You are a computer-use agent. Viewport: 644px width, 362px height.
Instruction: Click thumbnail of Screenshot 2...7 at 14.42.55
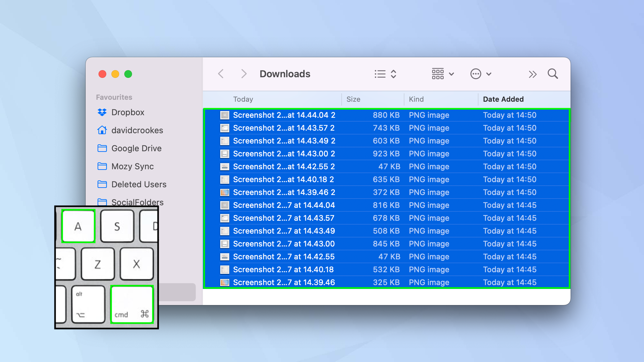point(225,257)
